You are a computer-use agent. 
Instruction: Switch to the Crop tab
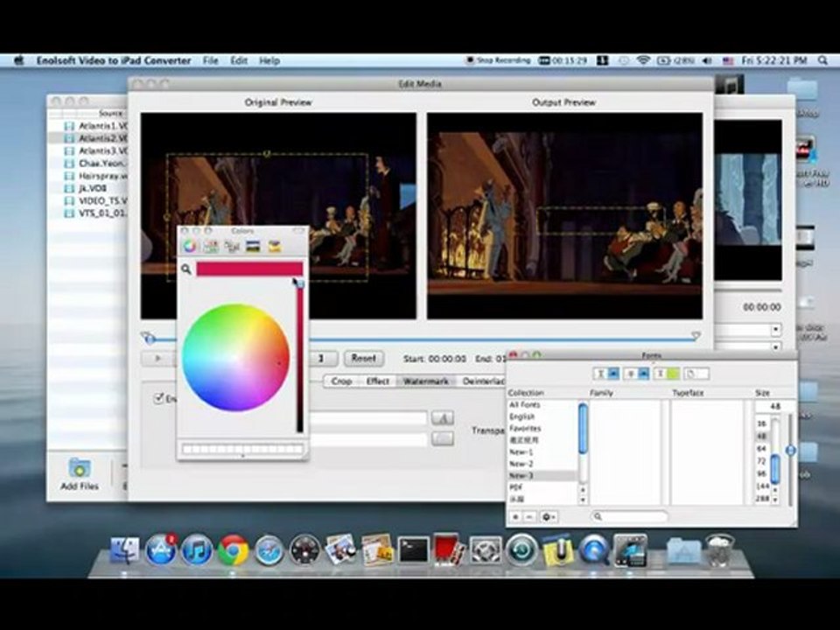pos(341,381)
